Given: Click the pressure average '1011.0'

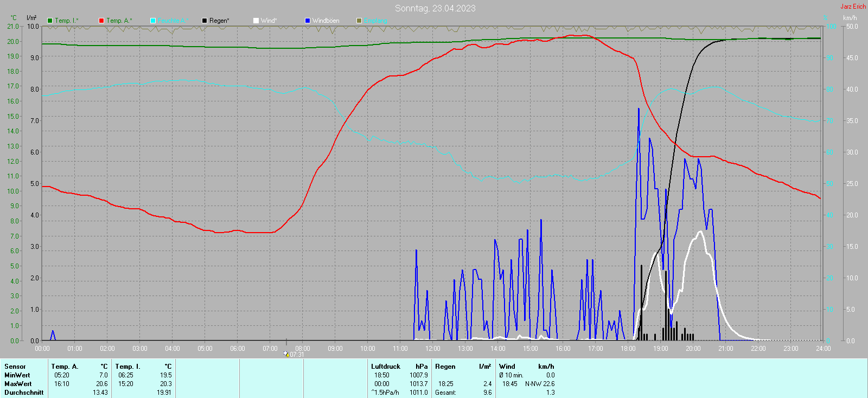Looking at the screenshot, I should coord(419,393).
